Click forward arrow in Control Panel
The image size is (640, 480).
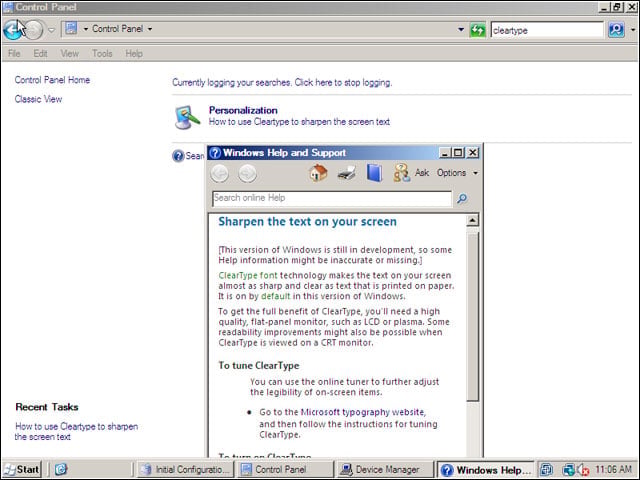[x=34, y=29]
